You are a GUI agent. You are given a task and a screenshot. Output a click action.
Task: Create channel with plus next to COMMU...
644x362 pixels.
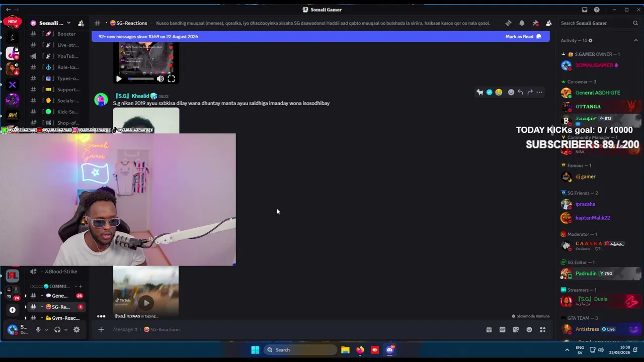(x=80, y=287)
